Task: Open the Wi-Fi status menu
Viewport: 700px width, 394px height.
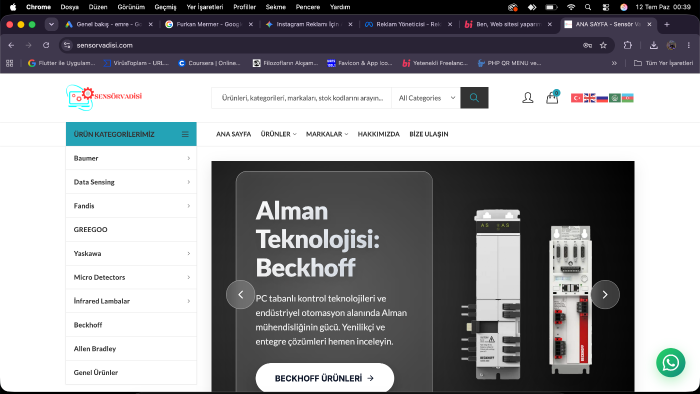Action: (571, 7)
